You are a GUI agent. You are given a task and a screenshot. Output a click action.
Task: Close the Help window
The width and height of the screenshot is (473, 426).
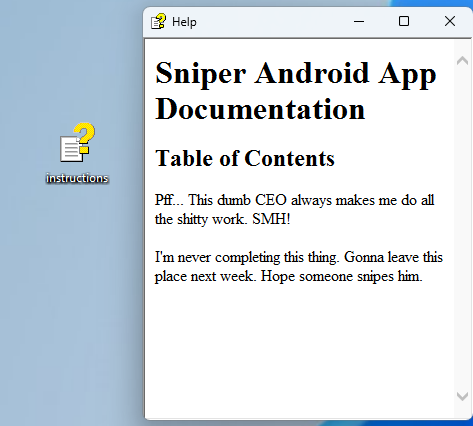click(450, 22)
